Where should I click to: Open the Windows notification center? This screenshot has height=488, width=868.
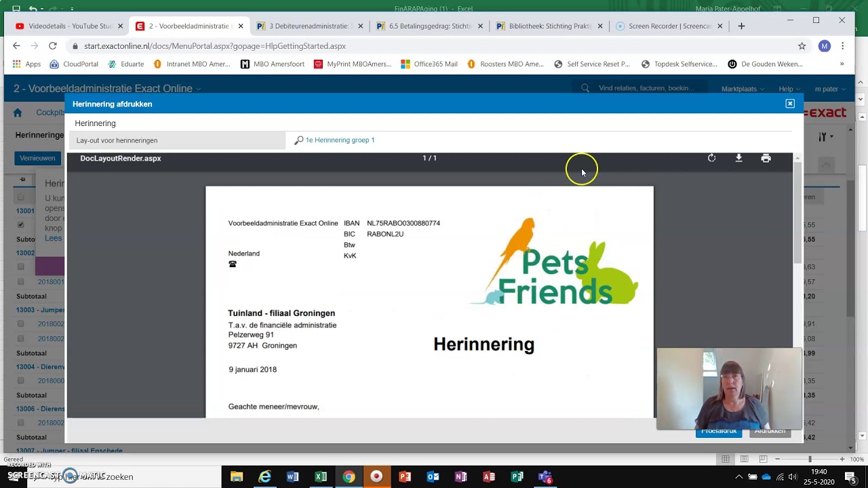pos(852,476)
